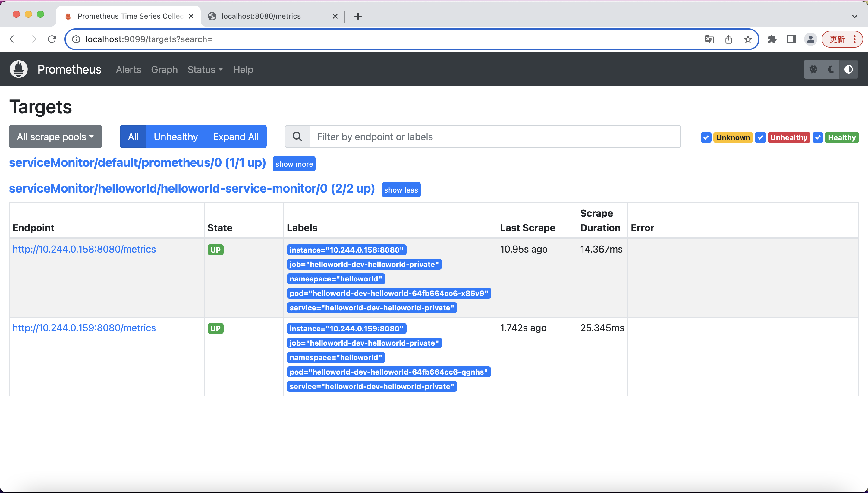Switch to dark theme moon icon

[831, 69]
